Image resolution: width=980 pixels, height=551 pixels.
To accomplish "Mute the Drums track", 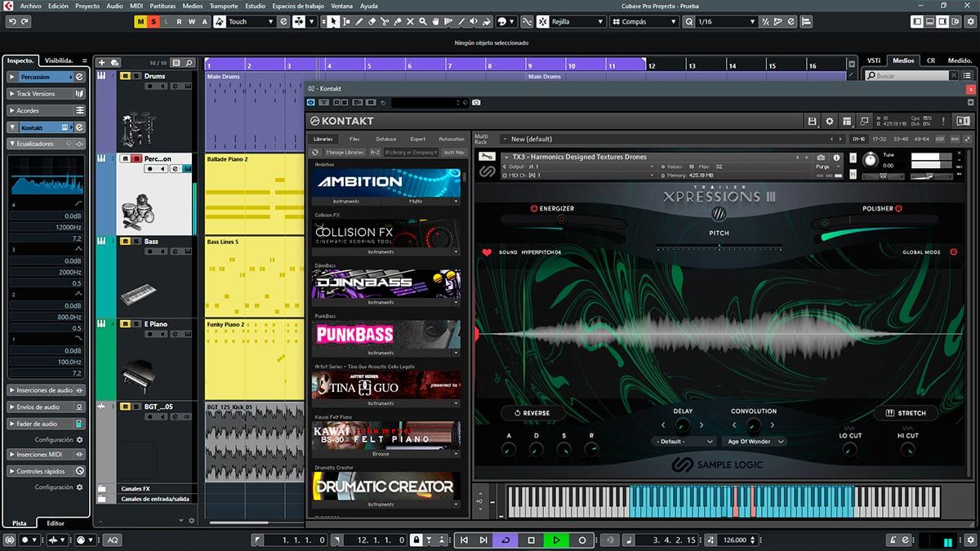I will [125, 76].
